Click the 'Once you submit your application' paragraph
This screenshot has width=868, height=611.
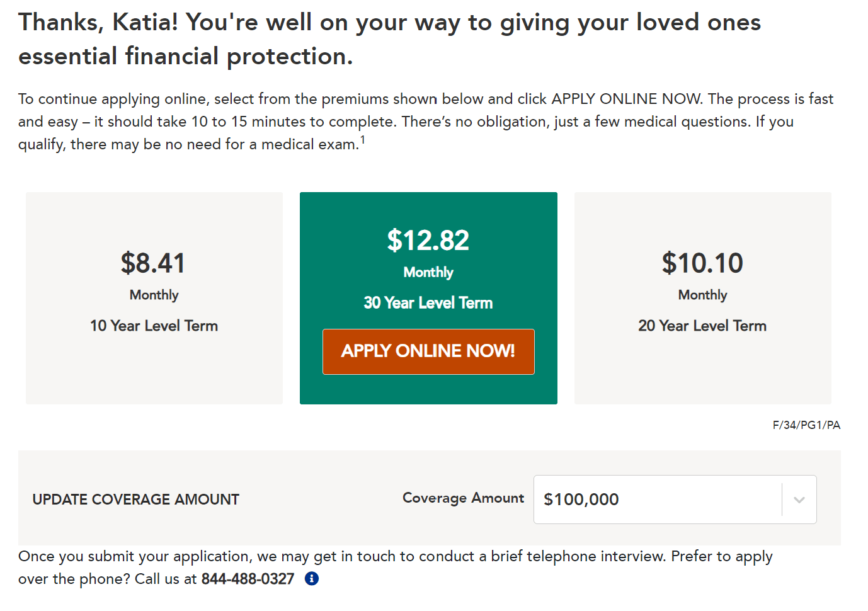pos(395,557)
